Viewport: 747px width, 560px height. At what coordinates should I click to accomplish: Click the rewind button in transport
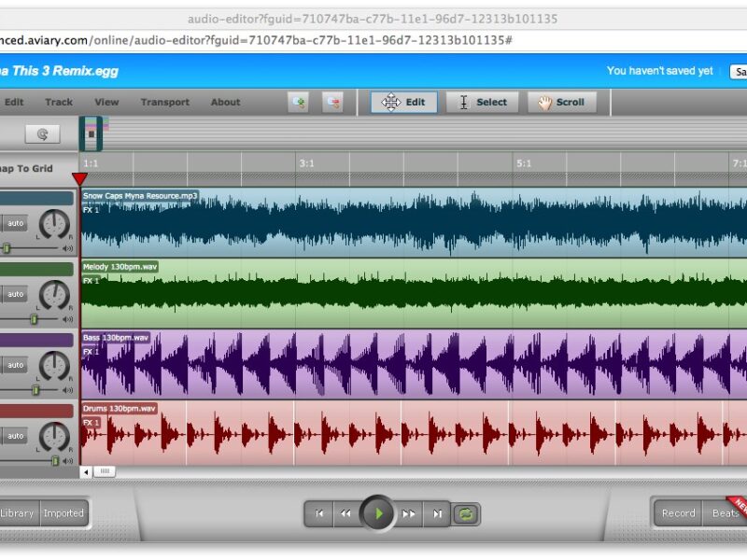pyautogui.click(x=345, y=513)
